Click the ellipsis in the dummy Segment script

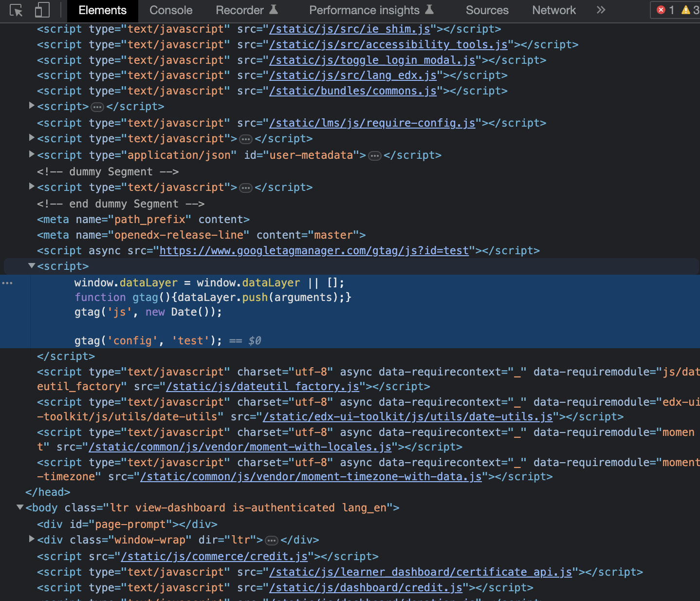(246, 187)
